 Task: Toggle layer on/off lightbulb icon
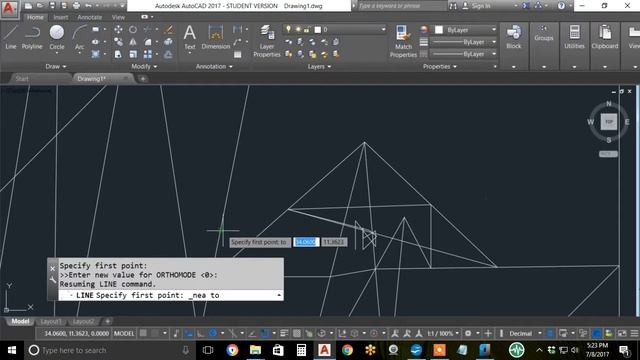point(288,29)
